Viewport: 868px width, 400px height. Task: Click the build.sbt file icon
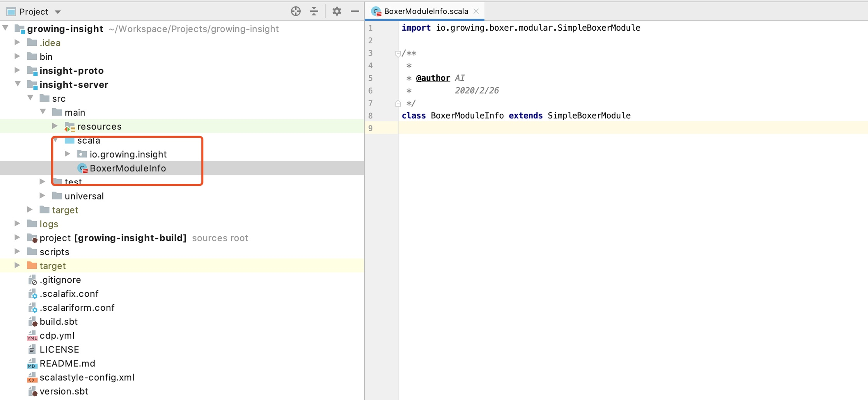(33, 322)
